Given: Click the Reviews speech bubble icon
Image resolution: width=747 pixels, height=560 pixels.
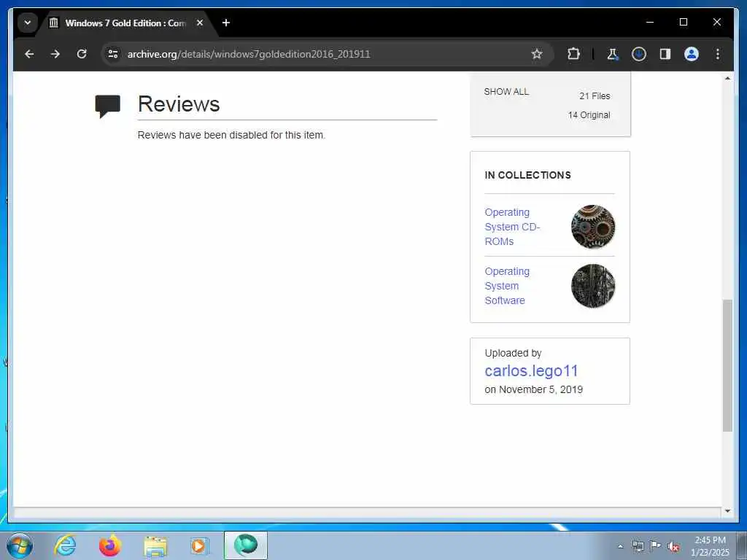Looking at the screenshot, I should (108, 106).
